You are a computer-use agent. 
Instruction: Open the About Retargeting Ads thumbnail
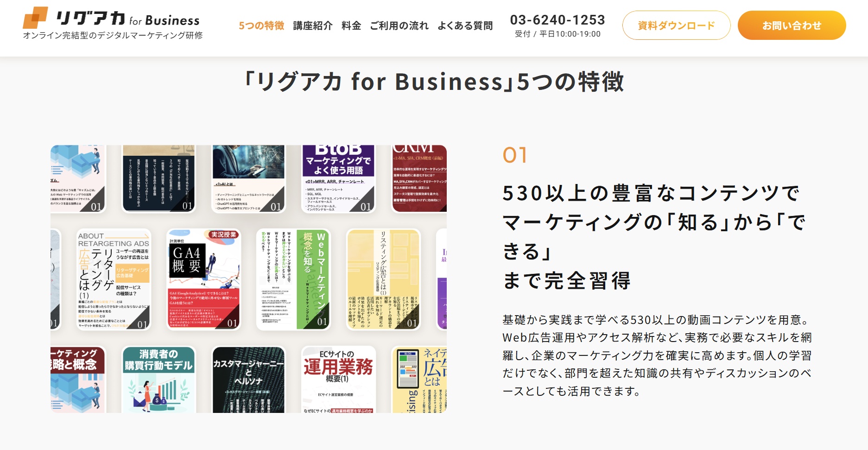pyautogui.click(x=114, y=279)
